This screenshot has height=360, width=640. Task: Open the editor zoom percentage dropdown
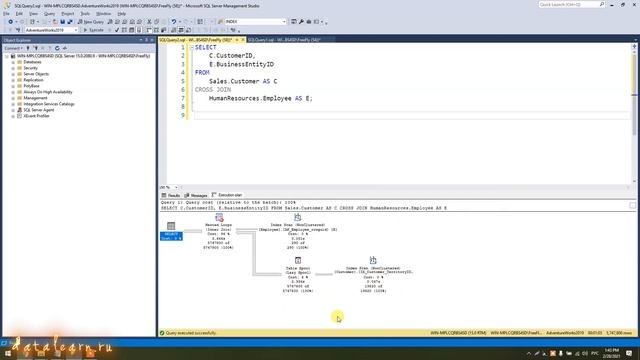pyautogui.click(x=176, y=187)
